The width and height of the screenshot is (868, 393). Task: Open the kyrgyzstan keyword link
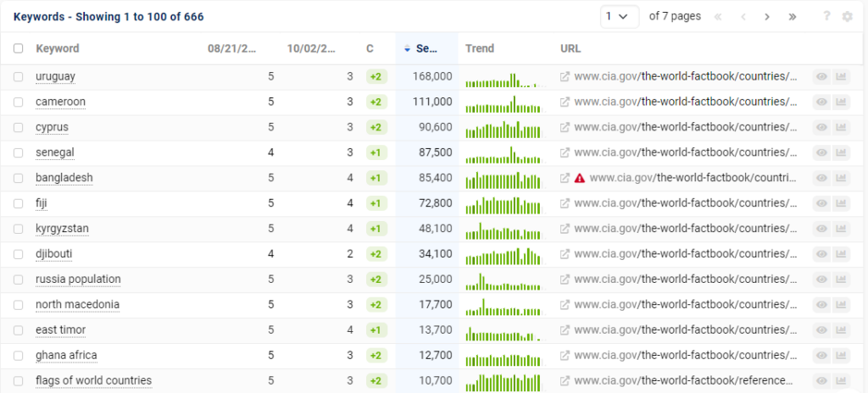pos(62,229)
